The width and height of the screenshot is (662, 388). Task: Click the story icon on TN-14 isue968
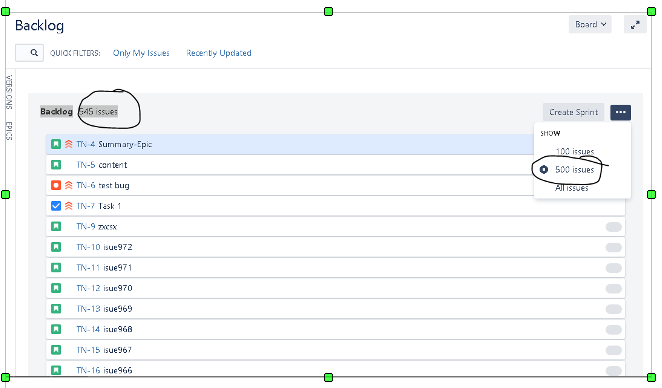coord(56,329)
